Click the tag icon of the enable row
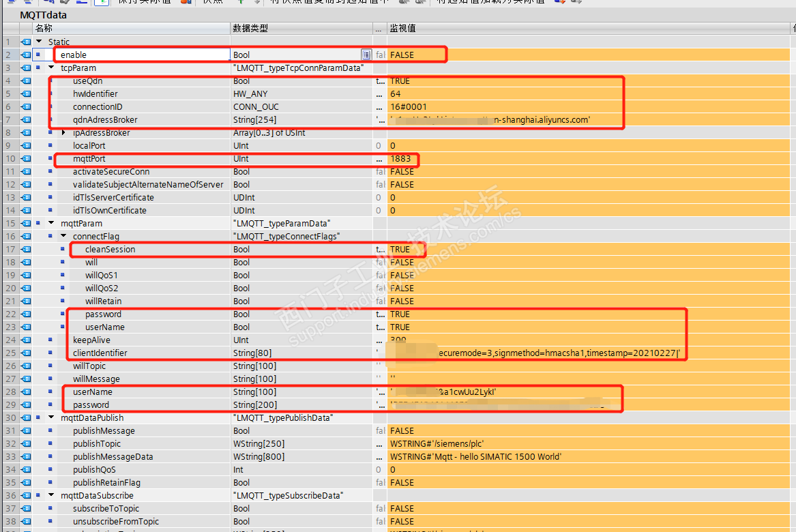796x532 pixels. click(26, 55)
